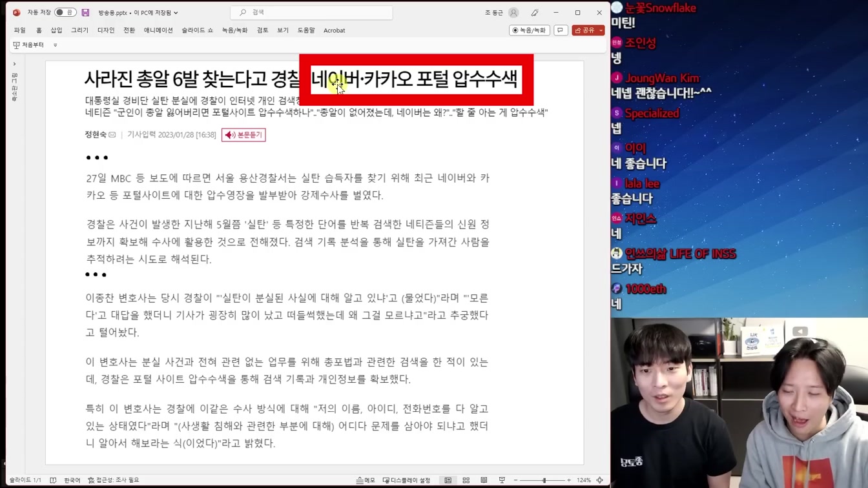Screen dimensions: 868x488
Task: Start slideshow with 처음부터 button
Action: pos(28,45)
